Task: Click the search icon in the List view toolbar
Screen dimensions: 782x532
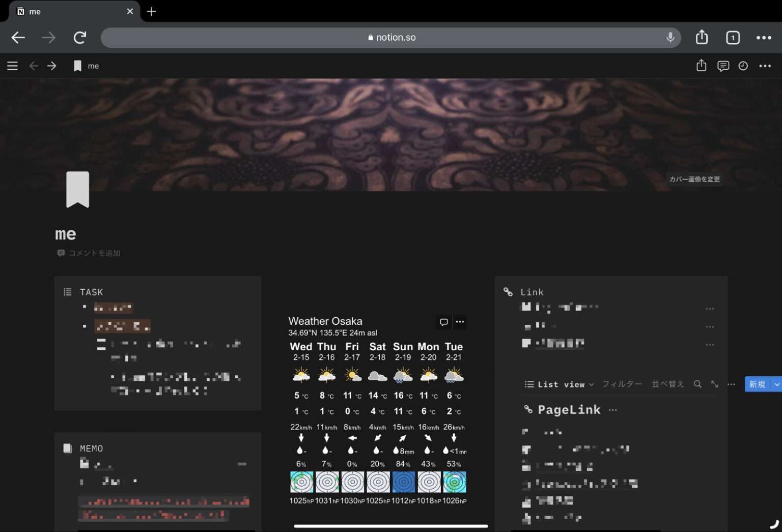Action: click(x=697, y=384)
